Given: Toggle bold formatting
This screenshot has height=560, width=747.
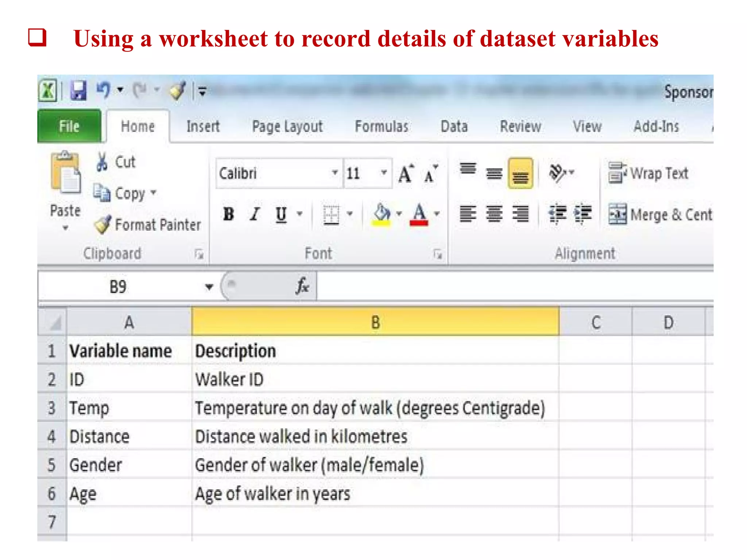Looking at the screenshot, I should (x=229, y=214).
